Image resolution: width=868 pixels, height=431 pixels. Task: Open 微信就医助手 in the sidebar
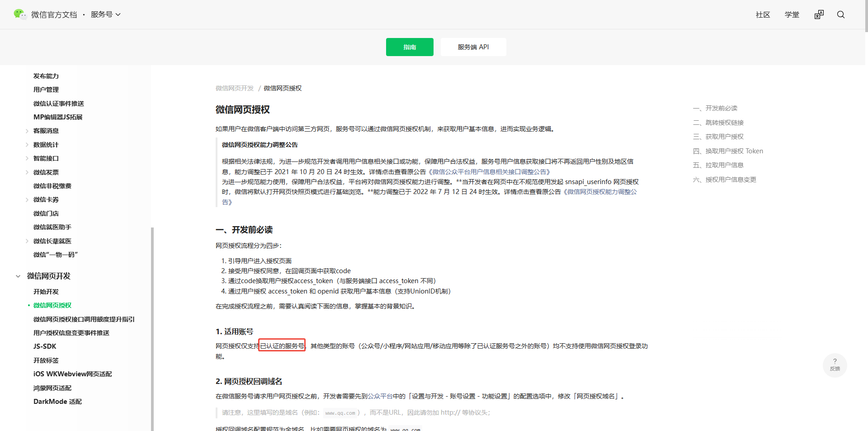coord(52,227)
